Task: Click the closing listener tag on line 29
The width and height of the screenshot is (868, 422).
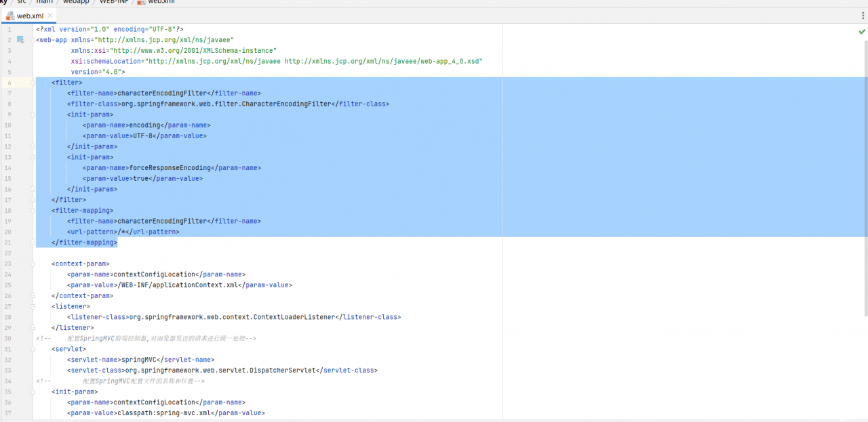Action: 73,328
